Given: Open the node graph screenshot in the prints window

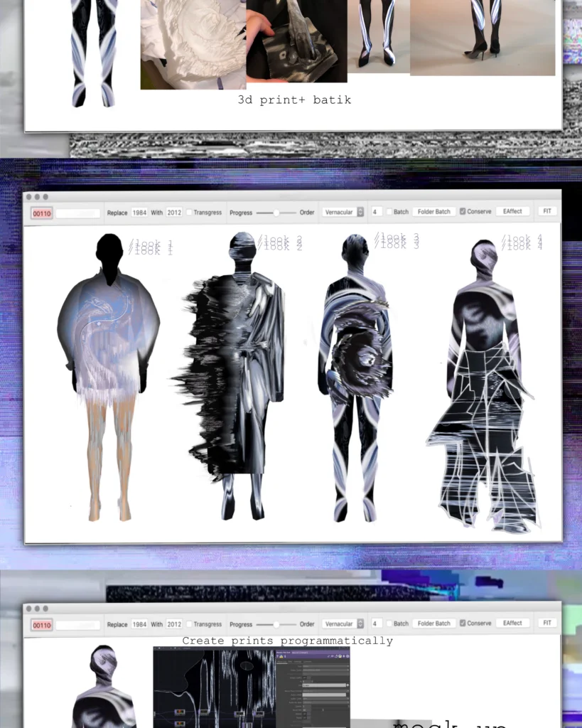Looking at the screenshot, I should 251,686.
